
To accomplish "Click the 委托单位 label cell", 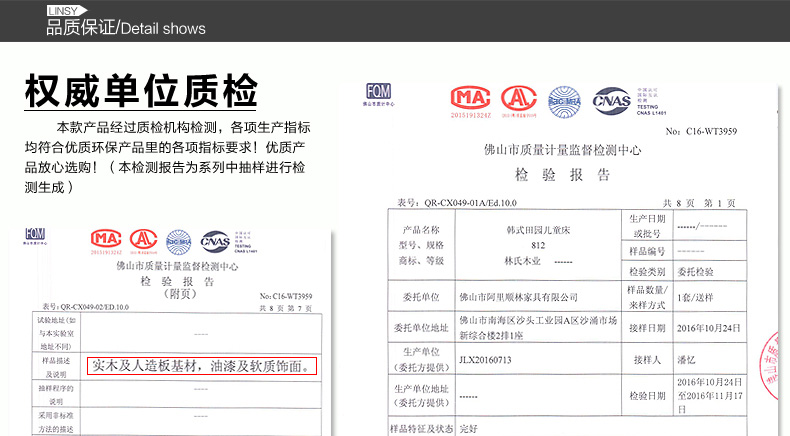I will click(421, 297).
